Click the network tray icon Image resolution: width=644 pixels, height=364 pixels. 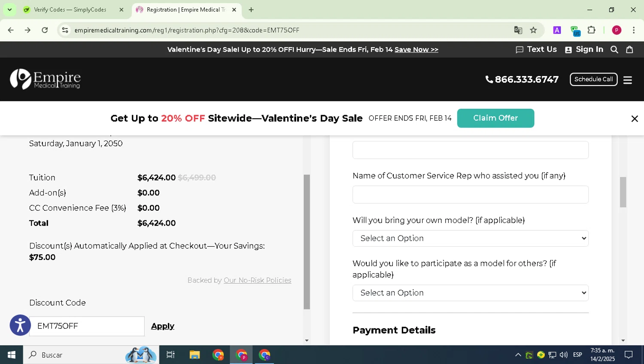pyautogui.click(x=552, y=355)
